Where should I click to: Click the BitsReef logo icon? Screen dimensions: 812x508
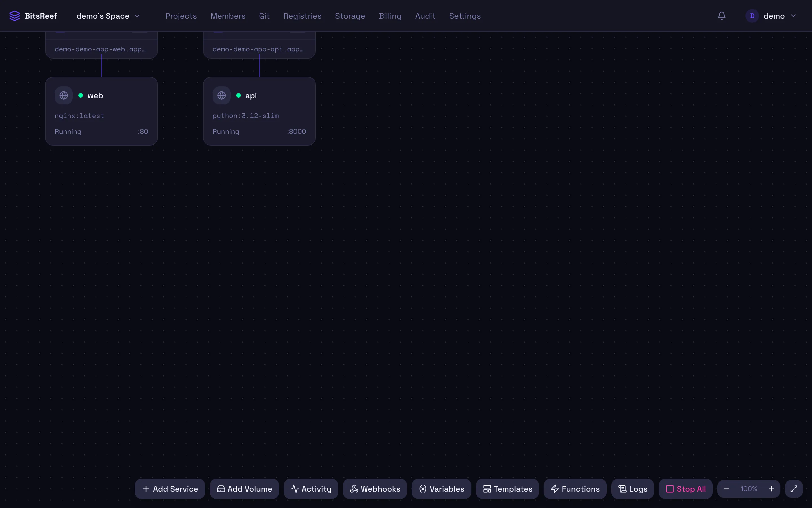[x=14, y=16]
